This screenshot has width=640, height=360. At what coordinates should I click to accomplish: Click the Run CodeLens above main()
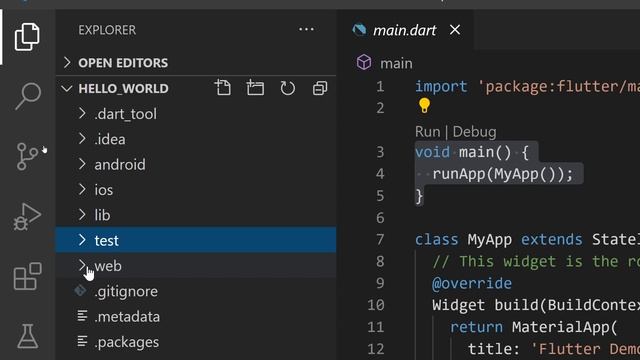(x=428, y=132)
